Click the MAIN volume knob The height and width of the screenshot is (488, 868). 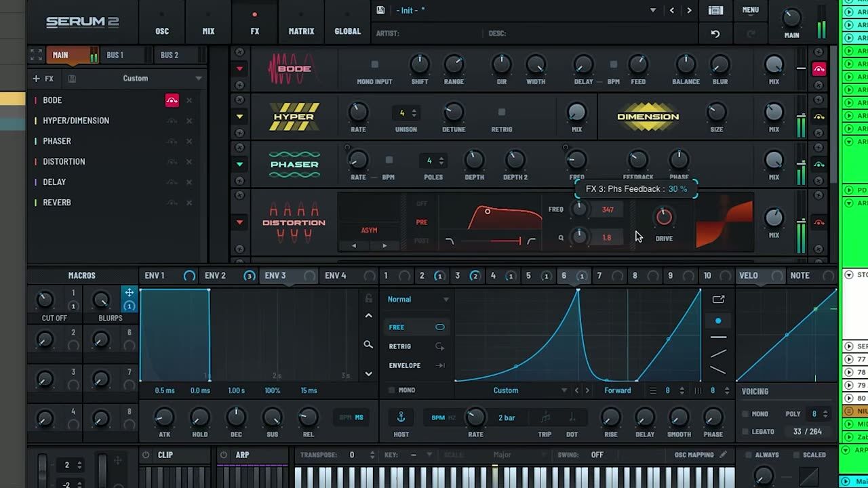click(791, 18)
